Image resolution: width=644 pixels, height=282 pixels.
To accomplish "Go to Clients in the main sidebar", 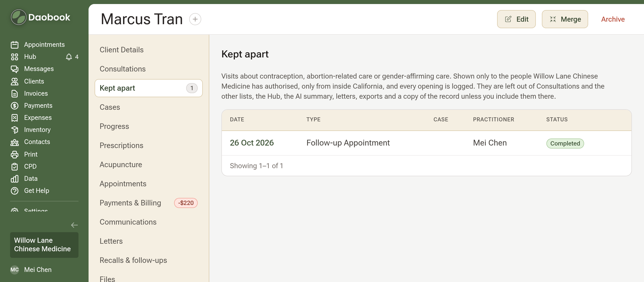I will click(x=34, y=81).
